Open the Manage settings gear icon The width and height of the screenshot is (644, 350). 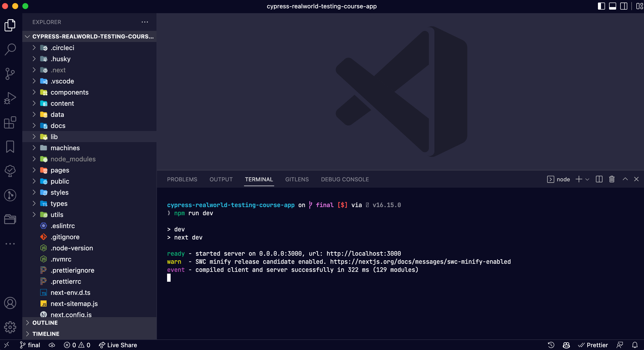click(x=10, y=327)
